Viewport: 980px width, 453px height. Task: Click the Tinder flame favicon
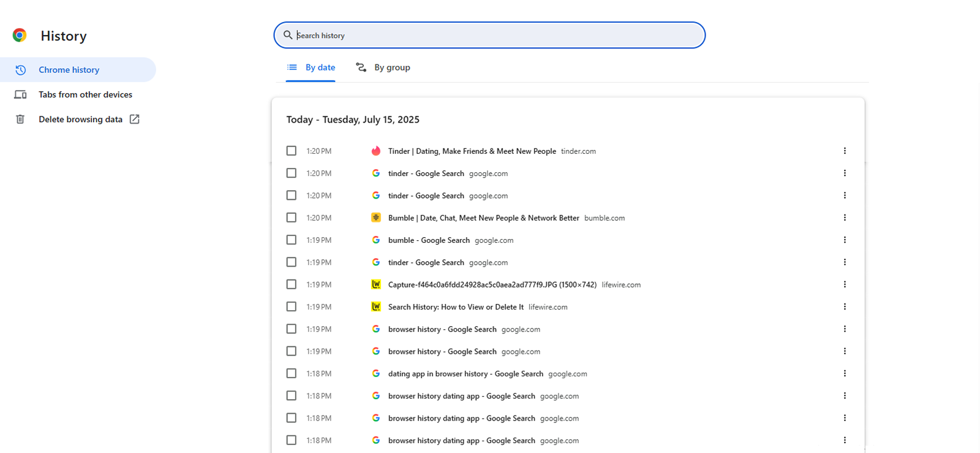tap(376, 151)
